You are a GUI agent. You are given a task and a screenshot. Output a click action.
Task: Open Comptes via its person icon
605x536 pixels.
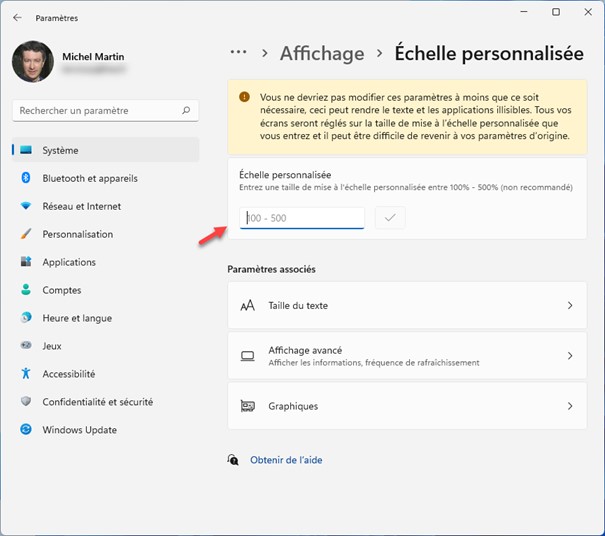[x=27, y=290]
